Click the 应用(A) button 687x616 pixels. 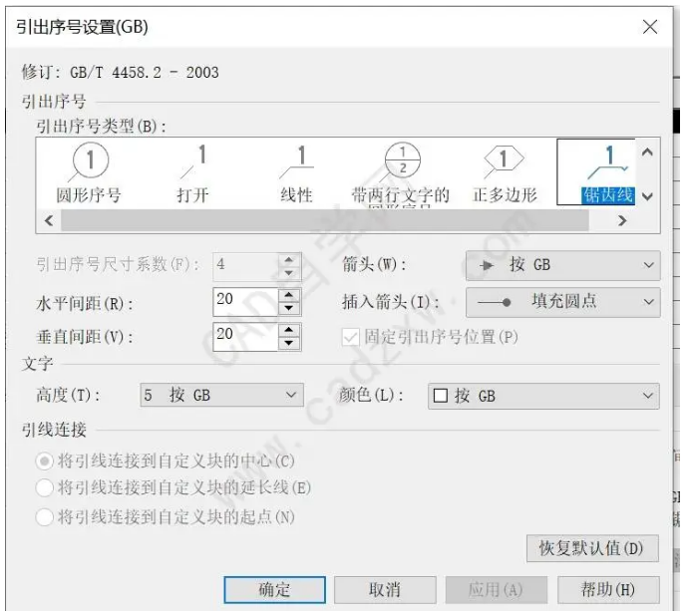click(x=496, y=590)
